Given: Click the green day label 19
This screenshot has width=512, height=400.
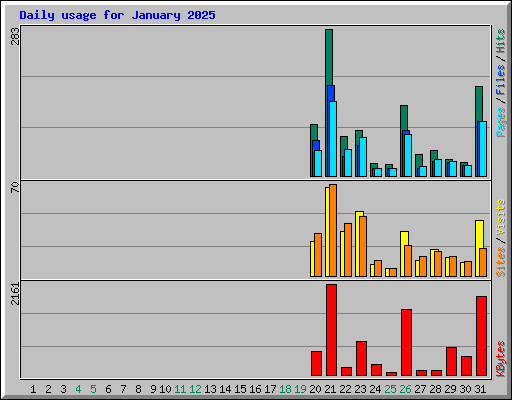Looking at the screenshot, I should [300, 389].
